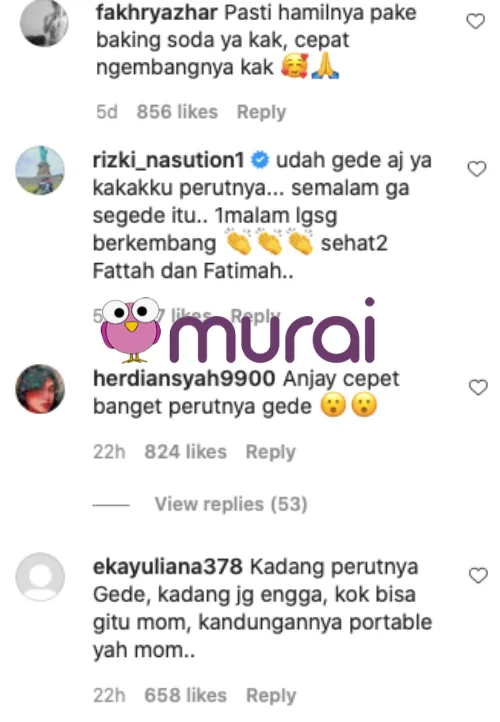
Task: Open ekayuliana378's default profile avatar
Action: (40, 577)
